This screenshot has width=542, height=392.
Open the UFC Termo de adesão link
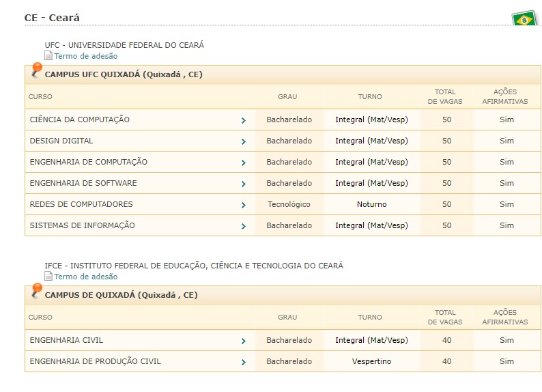86,56
